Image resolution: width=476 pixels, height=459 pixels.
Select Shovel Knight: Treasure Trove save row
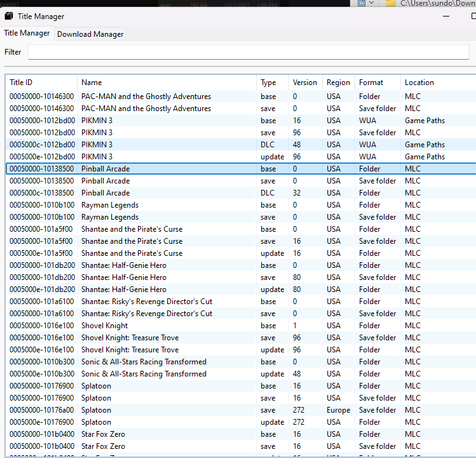[241, 338]
